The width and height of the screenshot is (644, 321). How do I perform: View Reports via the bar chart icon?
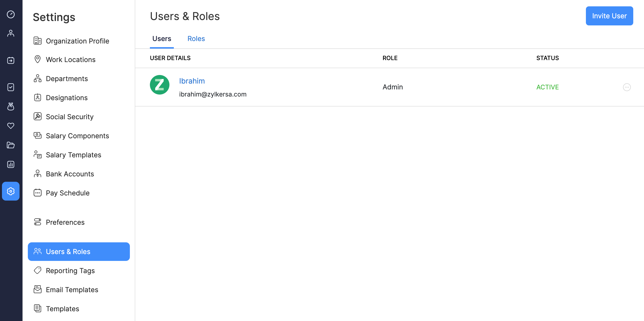pyautogui.click(x=10, y=164)
